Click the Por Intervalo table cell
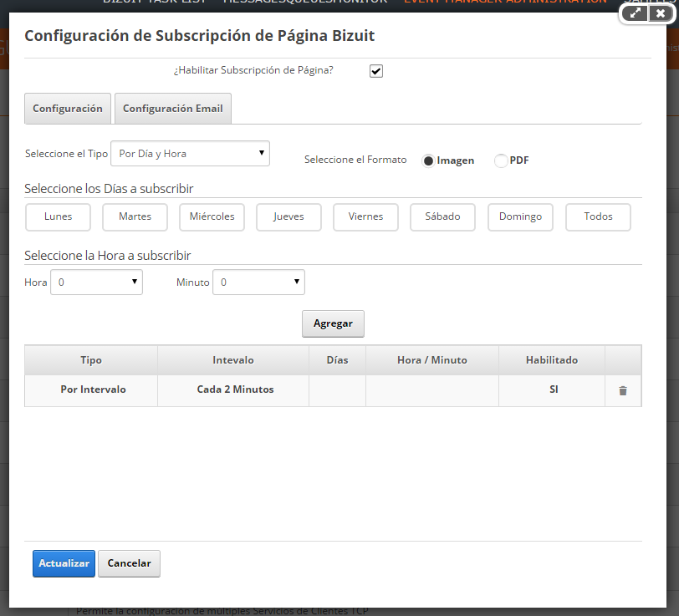The height and width of the screenshot is (616, 679). point(91,389)
